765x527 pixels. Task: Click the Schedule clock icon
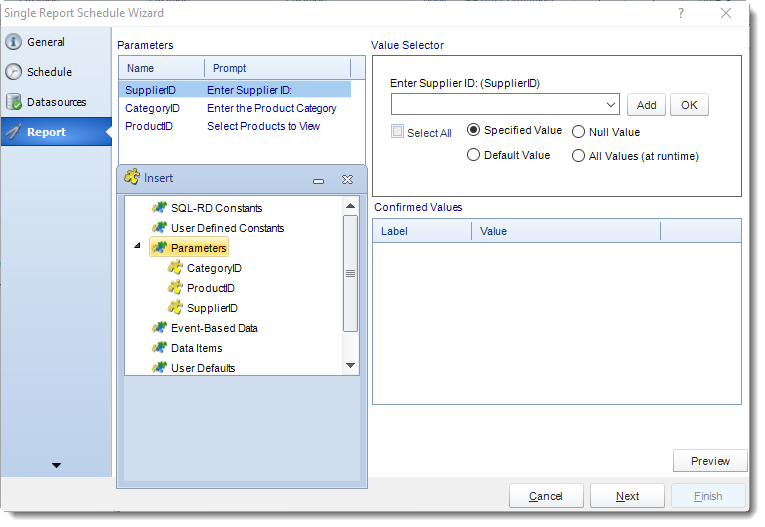tap(14, 72)
